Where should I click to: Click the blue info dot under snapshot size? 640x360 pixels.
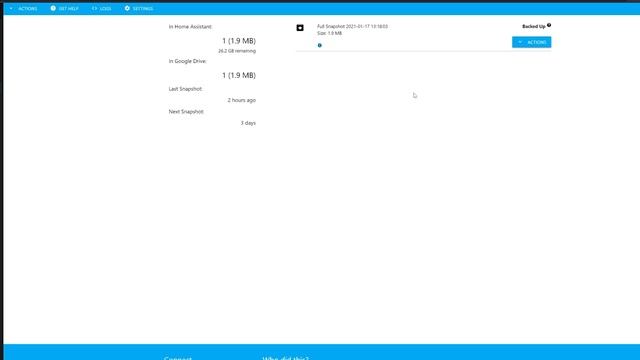[320, 45]
